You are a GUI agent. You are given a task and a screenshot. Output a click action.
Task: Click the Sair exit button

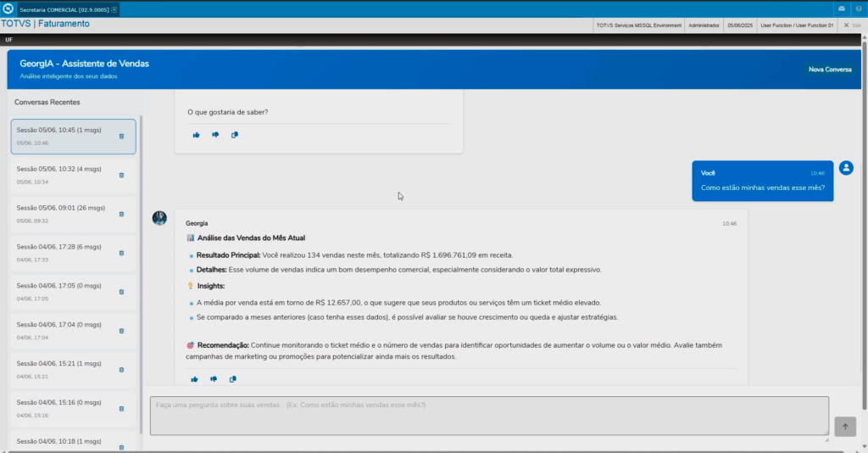tap(853, 25)
